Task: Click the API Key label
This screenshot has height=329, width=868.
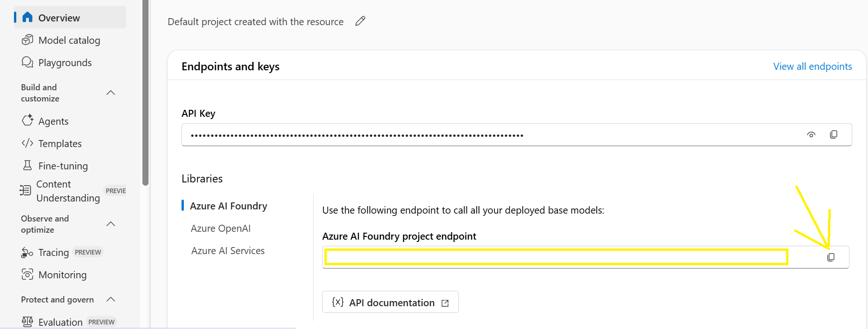Action: click(x=198, y=114)
